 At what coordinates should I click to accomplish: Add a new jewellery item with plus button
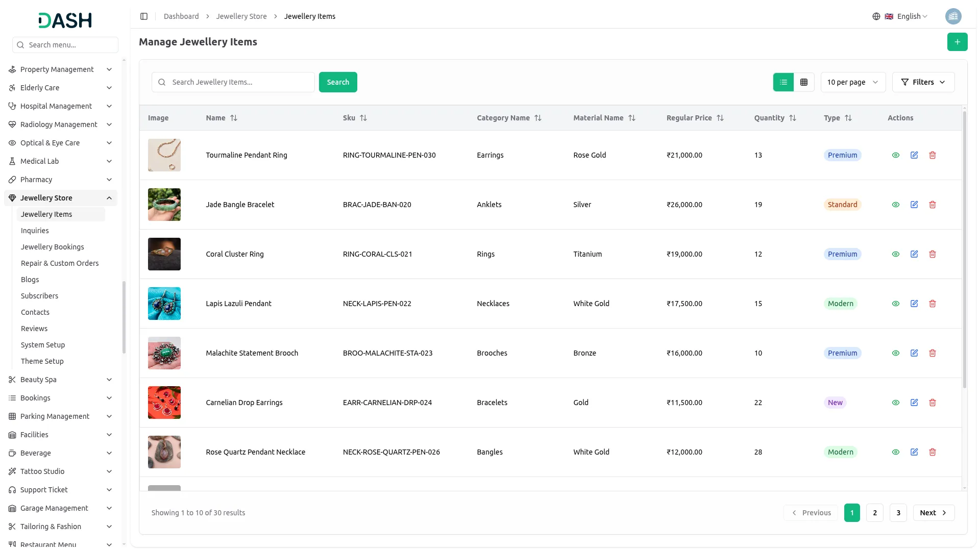pyautogui.click(x=957, y=42)
